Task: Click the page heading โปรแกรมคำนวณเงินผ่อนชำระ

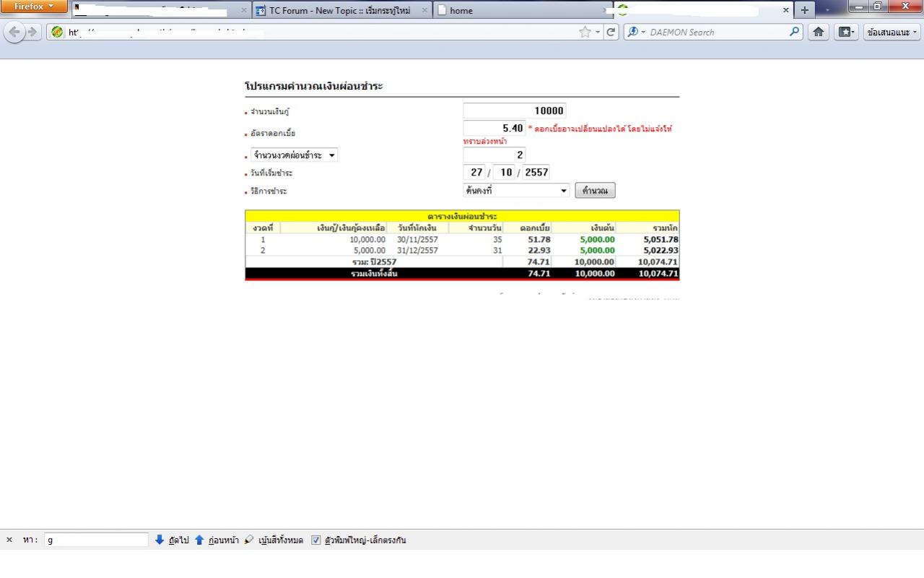Action: coord(314,86)
